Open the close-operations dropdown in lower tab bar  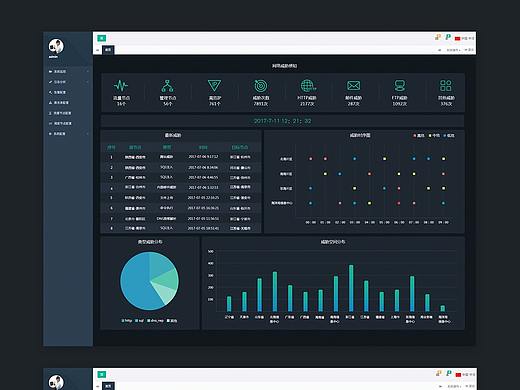click(x=454, y=386)
